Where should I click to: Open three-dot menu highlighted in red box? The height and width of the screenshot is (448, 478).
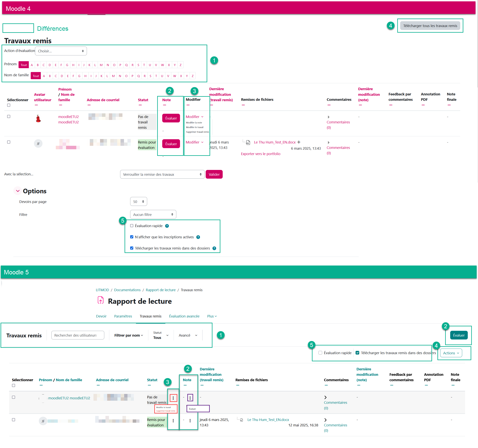[173, 398]
